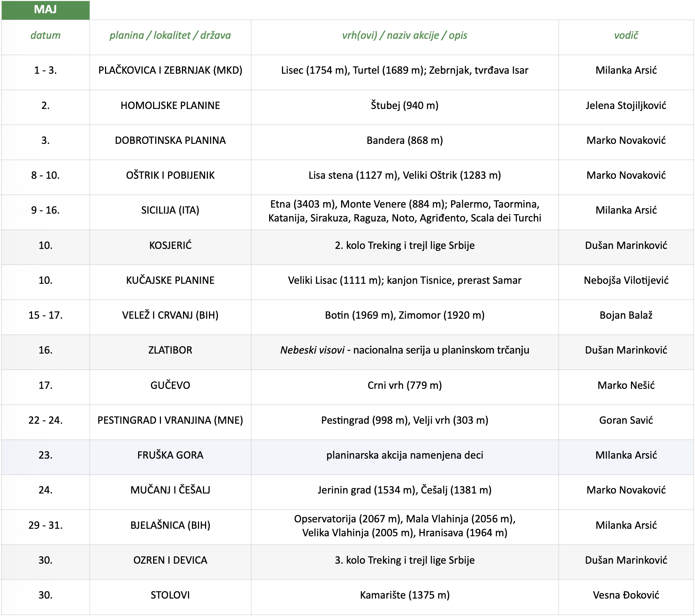Select Nebojša Vilotijević guide cell
Image resolution: width=695 pixels, height=616 pixels.
tap(626, 281)
